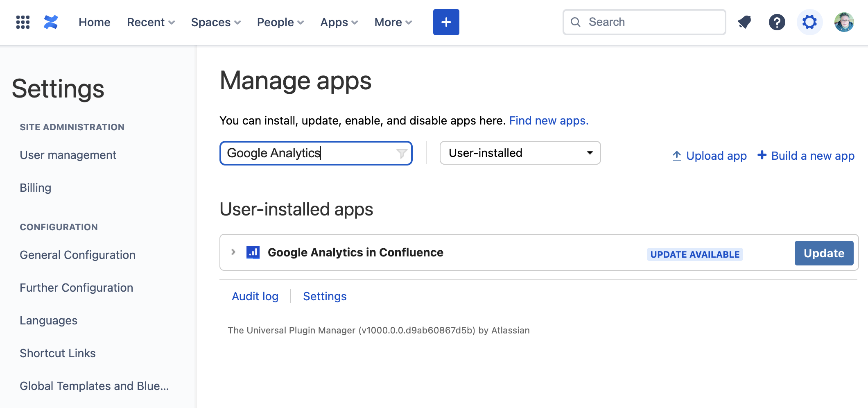Open Shortcut Links in sidebar
868x408 pixels.
[58, 353]
